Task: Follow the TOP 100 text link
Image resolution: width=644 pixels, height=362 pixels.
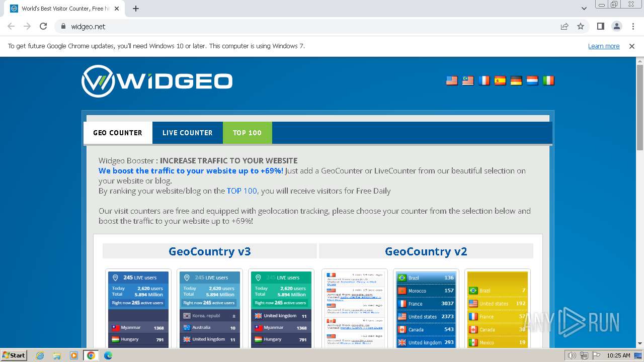Action: [x=242, y=191]
